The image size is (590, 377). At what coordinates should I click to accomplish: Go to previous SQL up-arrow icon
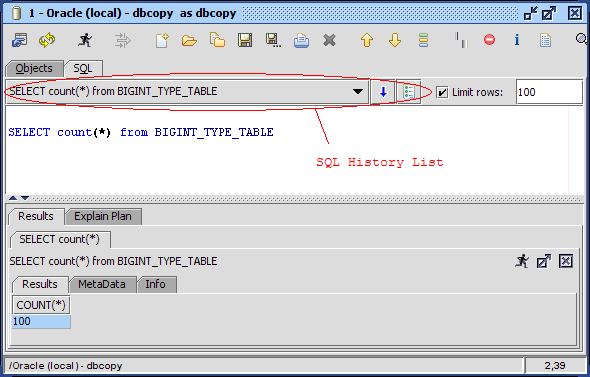coord(367,40)
